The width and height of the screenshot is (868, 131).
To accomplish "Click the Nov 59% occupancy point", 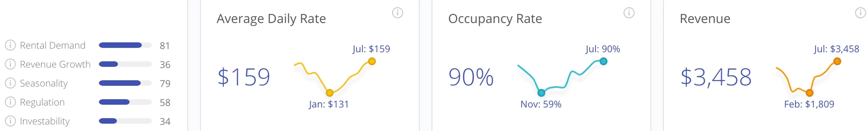I will coord(541,93).
